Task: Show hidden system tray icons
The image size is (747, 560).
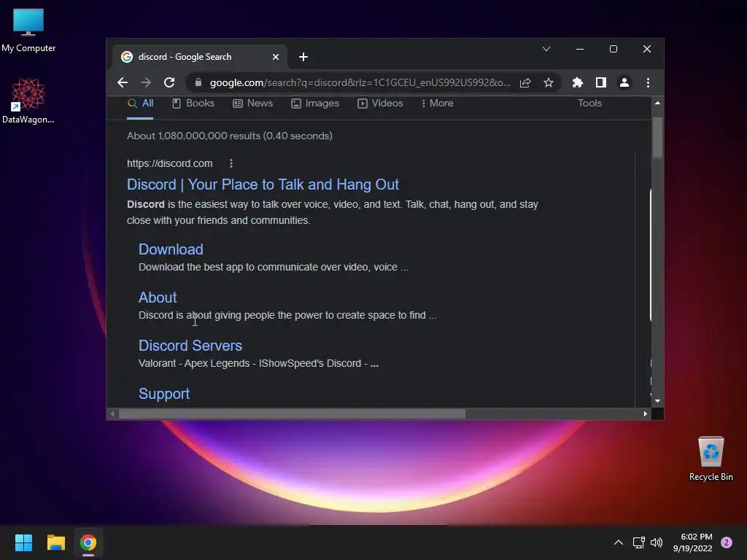Action: point(619,542)
